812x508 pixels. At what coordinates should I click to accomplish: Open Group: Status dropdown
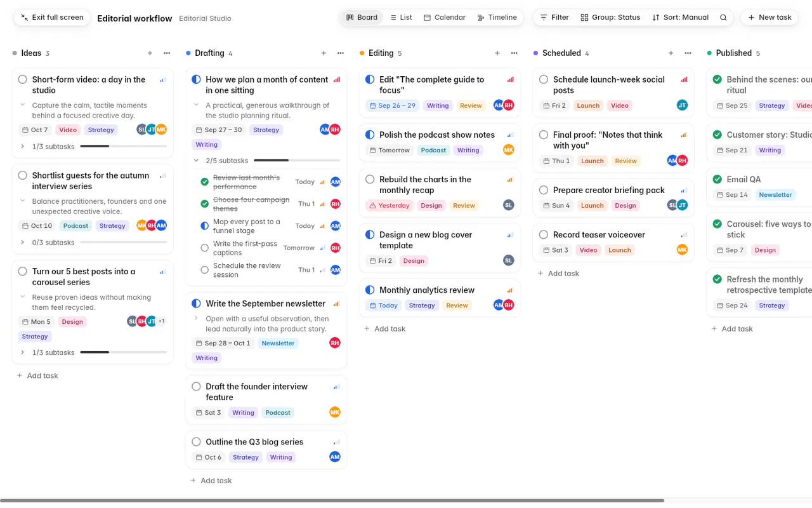610,18
